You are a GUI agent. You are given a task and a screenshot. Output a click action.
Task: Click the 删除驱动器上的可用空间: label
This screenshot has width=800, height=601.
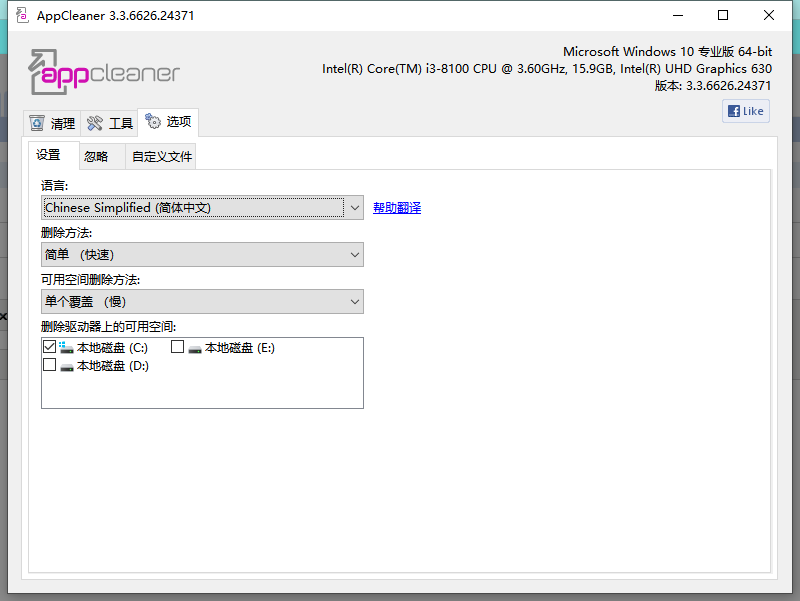click(x=108, y=327)
